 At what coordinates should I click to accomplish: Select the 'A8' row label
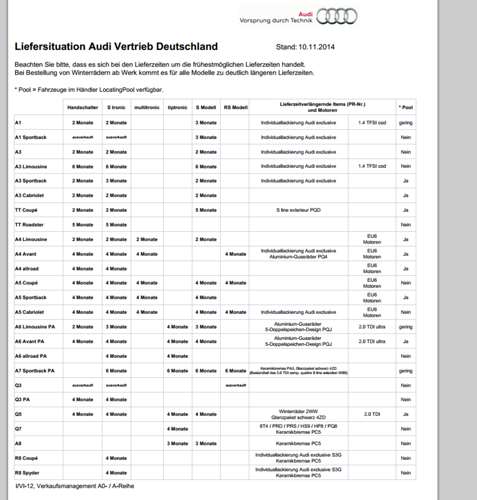(x=18, y=444)
